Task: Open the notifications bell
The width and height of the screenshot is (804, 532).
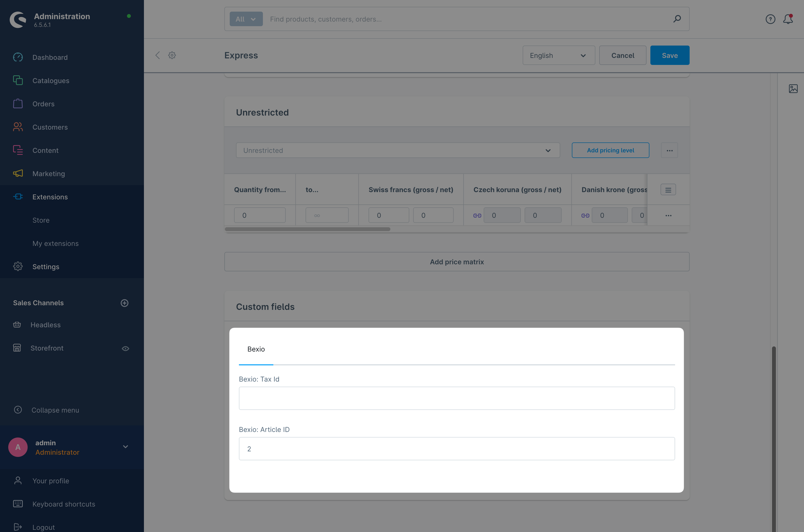Action: 787,19
